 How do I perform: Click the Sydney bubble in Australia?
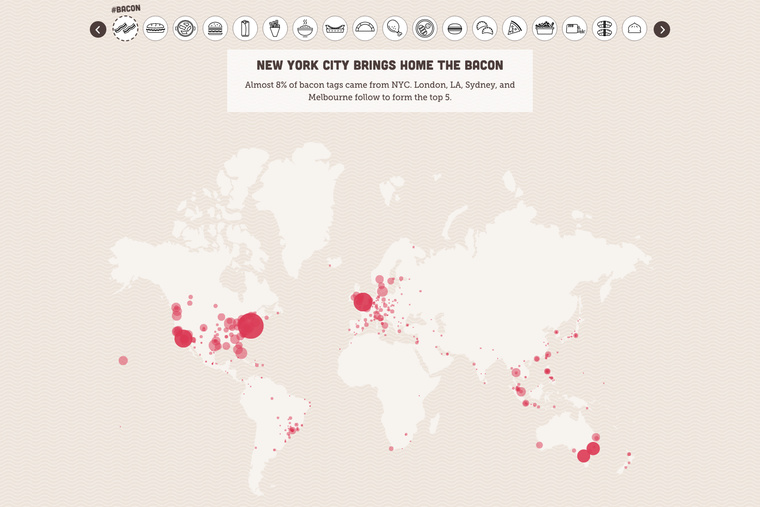[x=593, y=448]
